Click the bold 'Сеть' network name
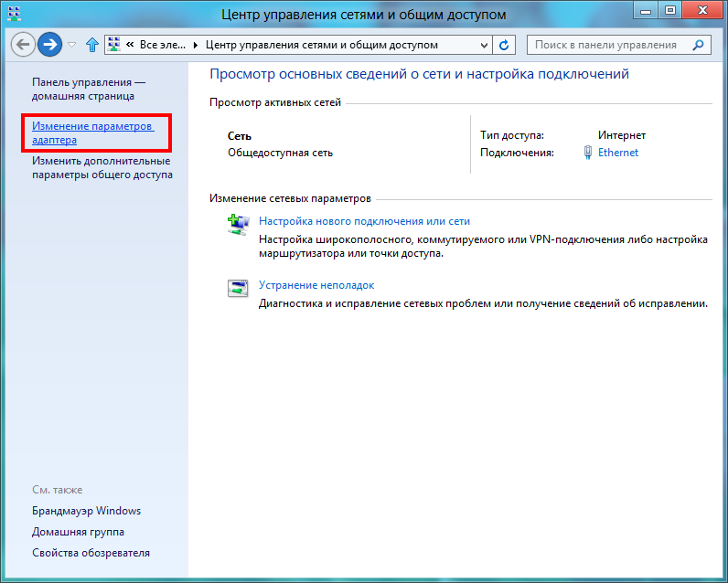 click(239, 136)
